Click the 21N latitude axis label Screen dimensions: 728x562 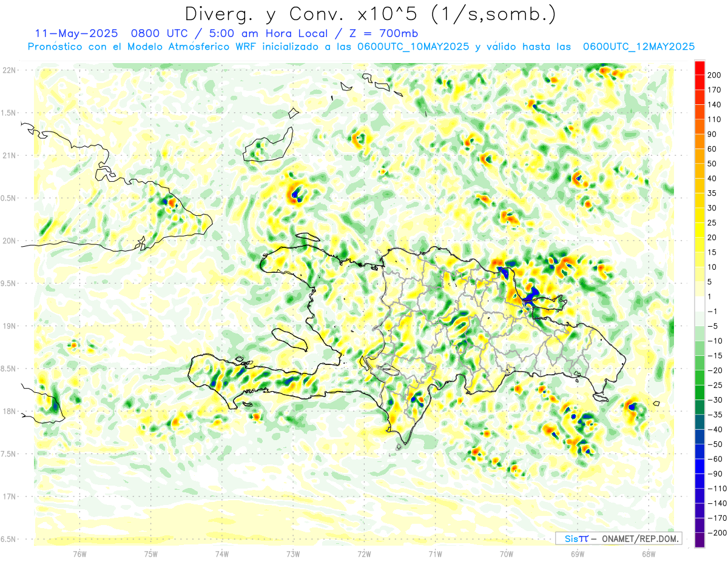coord(9,156)
